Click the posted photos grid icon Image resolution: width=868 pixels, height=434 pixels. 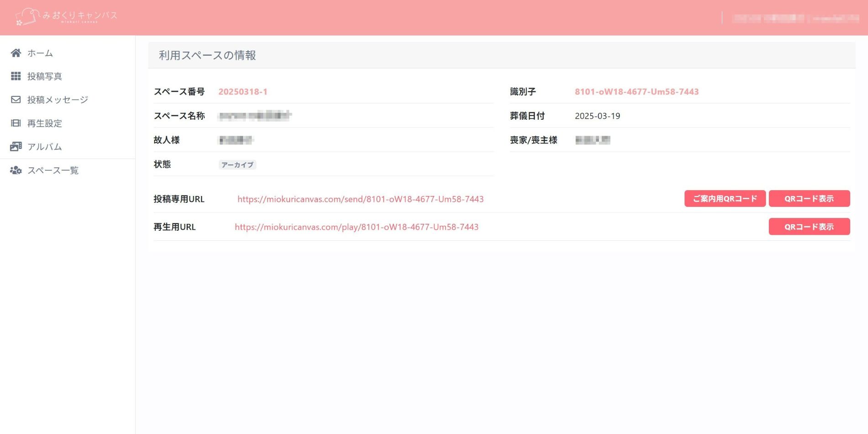[x=16, y=76]
